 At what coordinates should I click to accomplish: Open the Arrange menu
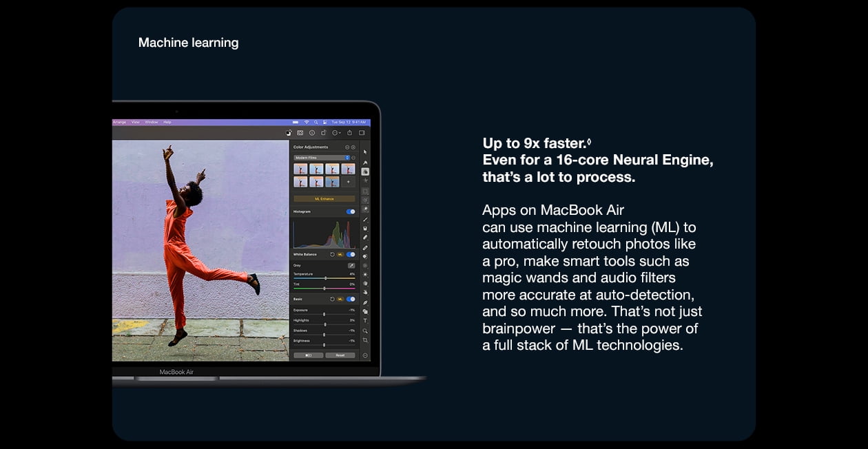click(119, 122)
